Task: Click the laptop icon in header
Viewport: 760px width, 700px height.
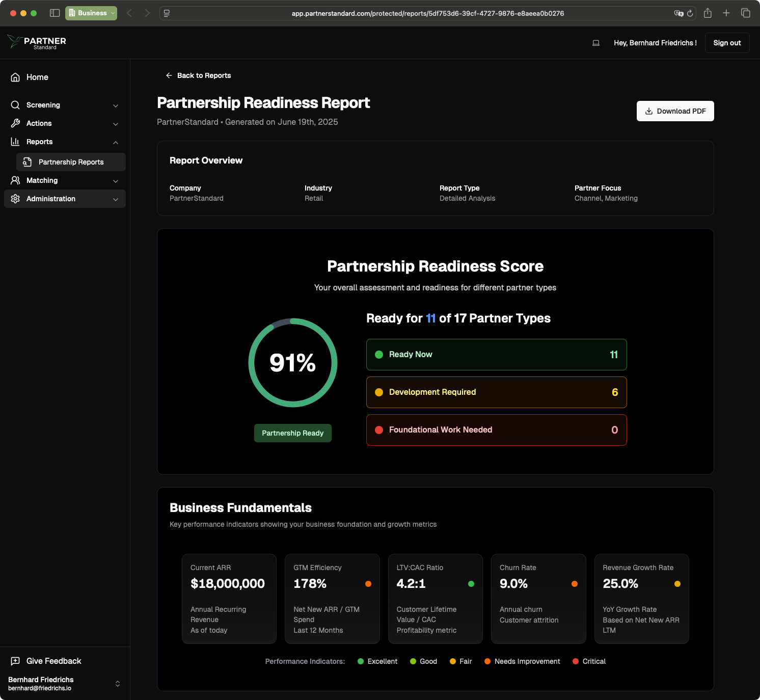Action: click(x=596, y=43)
